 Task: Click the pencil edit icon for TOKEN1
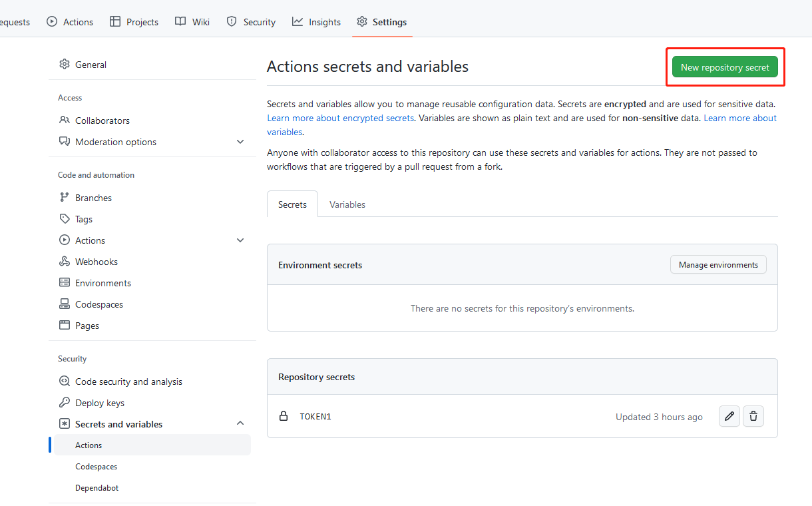729,416
